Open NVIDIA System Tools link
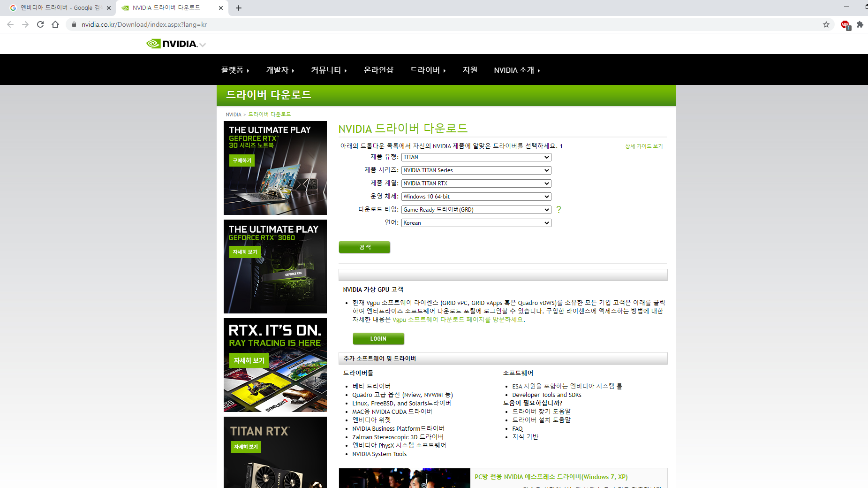The height and width of the screenshot is (488, 868). click(x=379, y=454)
